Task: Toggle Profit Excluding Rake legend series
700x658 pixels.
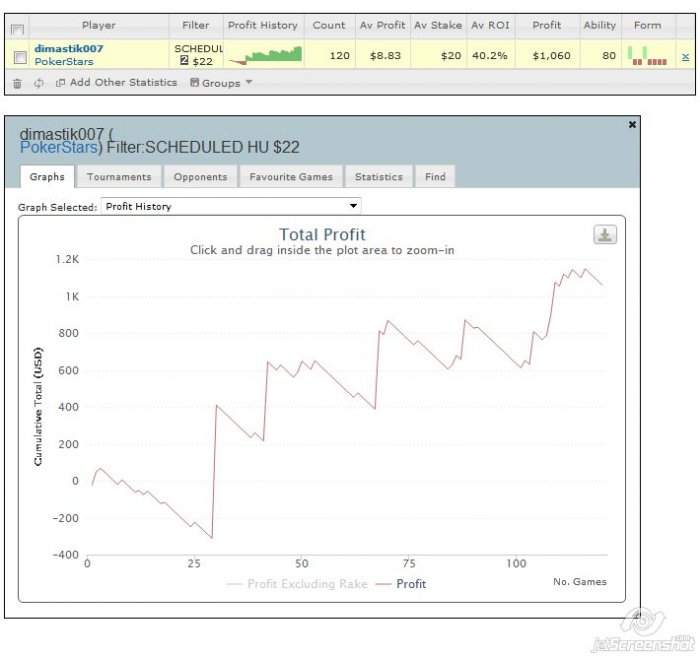Action: (x=297, y=584)
